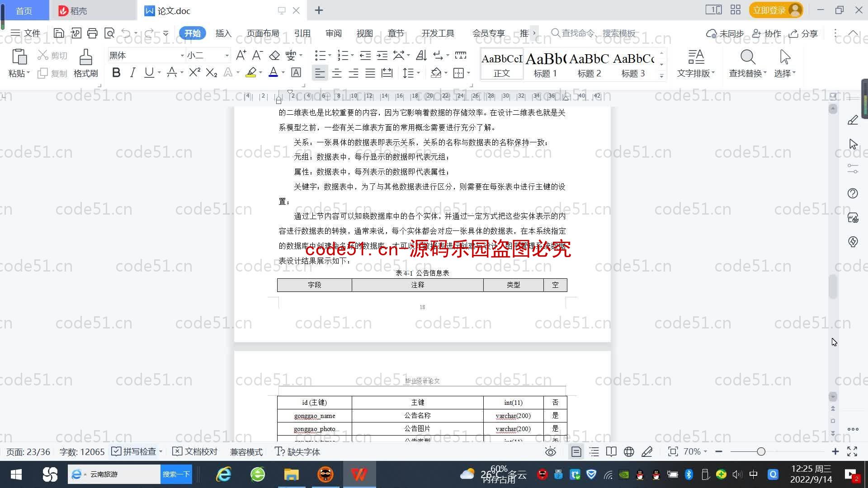Click the Print icon in quick toolbar

click(x=92, y=33)
